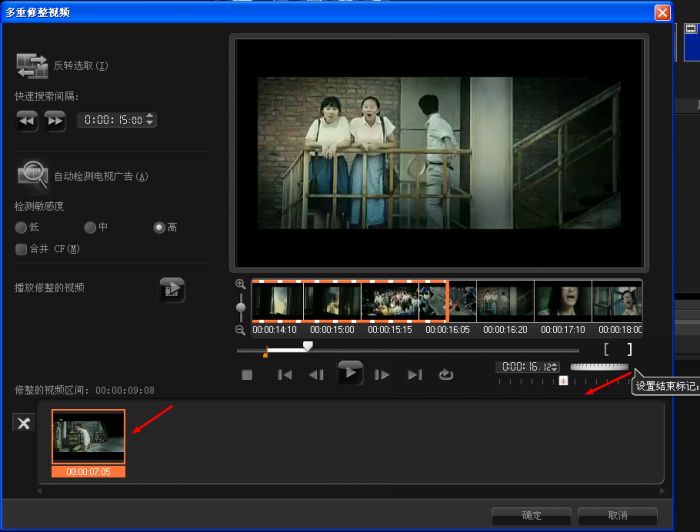Set the mark-in start bracket

(x=607, y=350)
